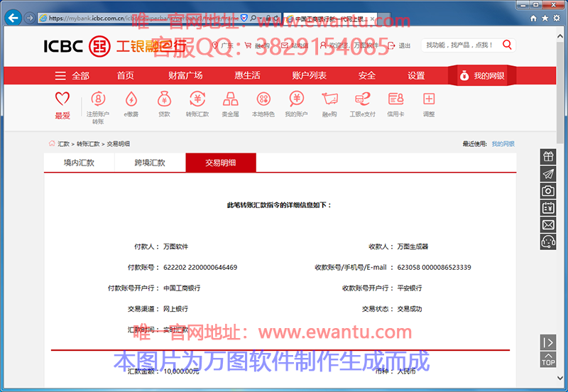Click the amount 10,000.00元
This screenshot has width=568, height=392.
[181, 371]
